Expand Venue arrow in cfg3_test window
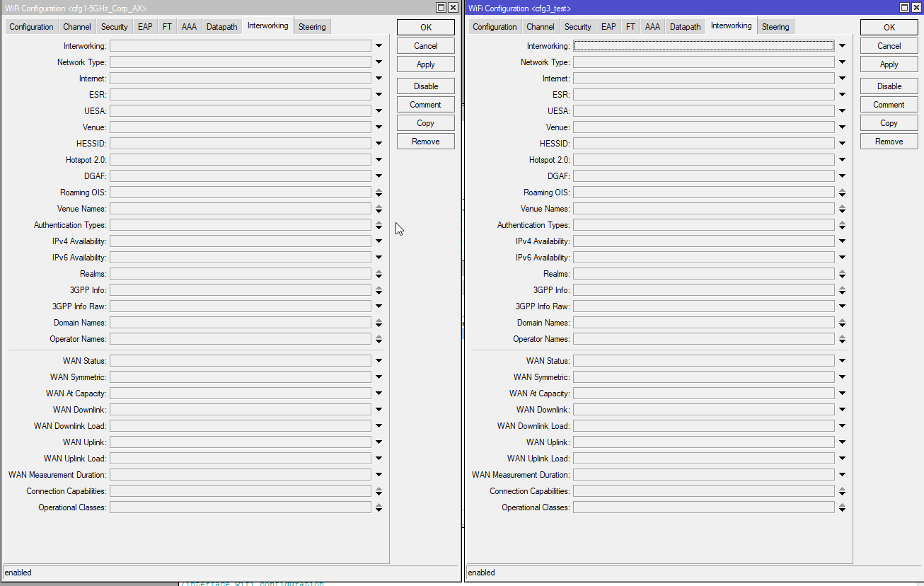Image resolution: width=924 pixels, height=586 pixels. pos(842,127)
